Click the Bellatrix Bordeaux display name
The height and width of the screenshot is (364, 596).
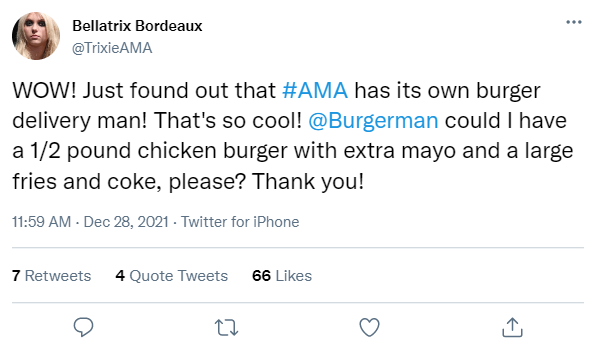(137, 26)
